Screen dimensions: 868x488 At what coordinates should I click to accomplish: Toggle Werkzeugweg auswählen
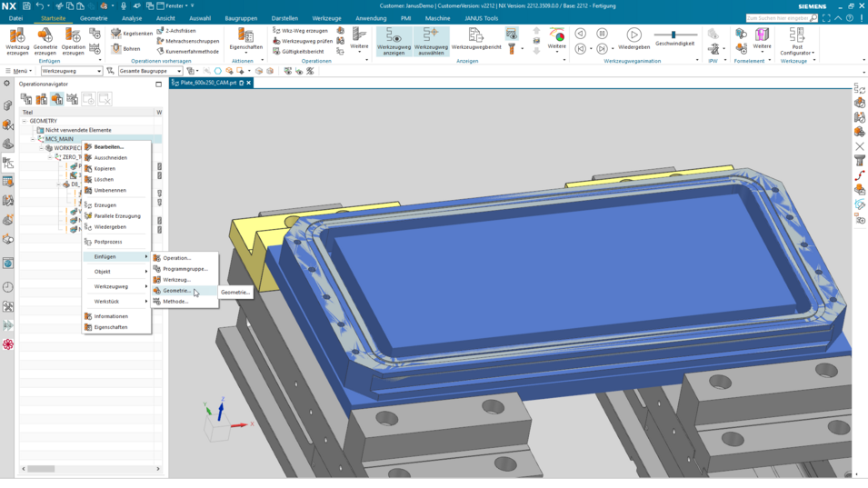click(431, 42)
